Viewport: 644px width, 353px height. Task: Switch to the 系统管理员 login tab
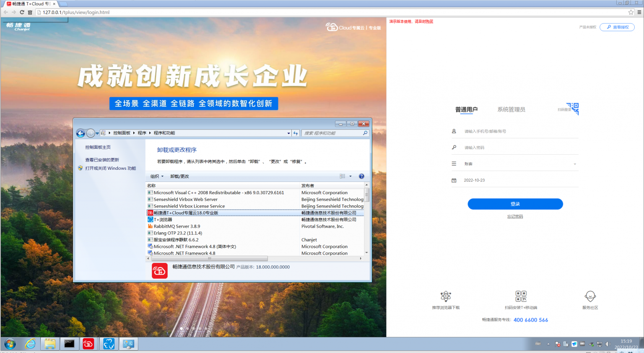[511, 109]
